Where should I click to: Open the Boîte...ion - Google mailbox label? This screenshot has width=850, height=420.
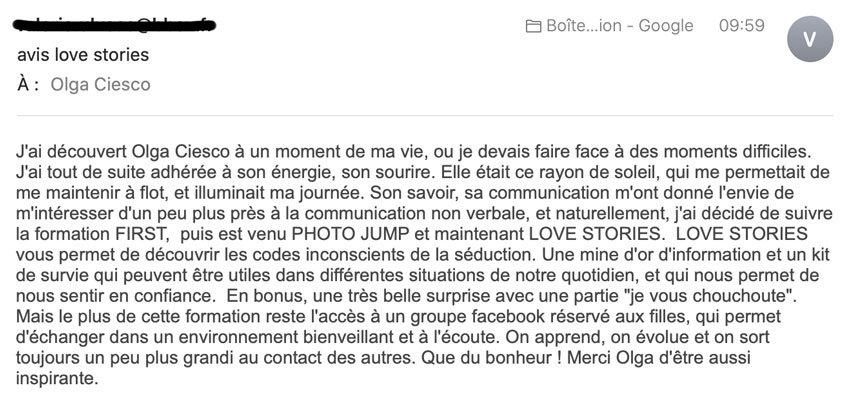click(x=620, y=25)
